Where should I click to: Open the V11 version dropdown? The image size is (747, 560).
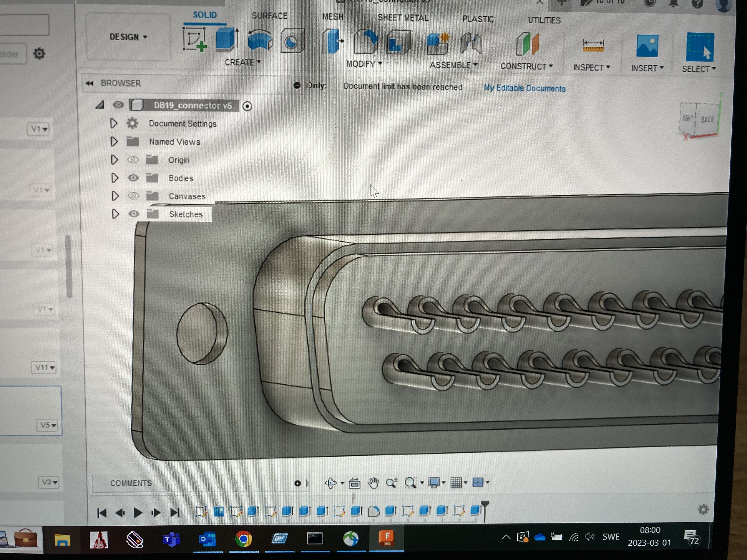(44, 367)
